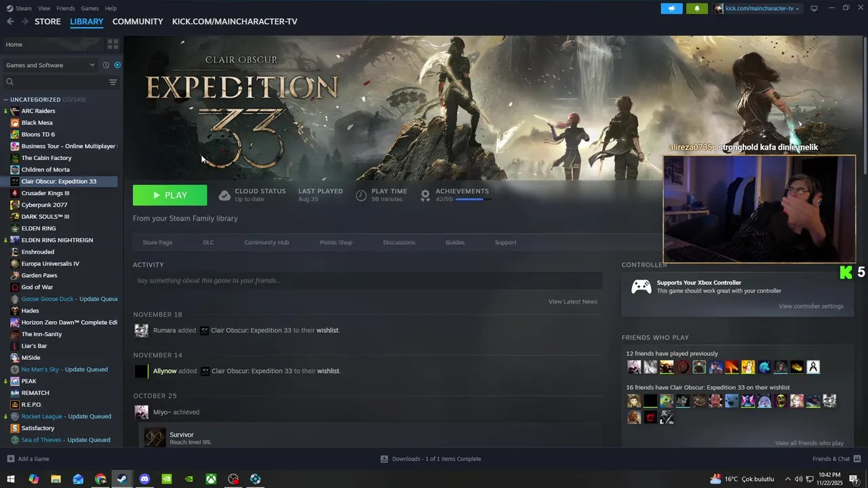Image resolution: width=868 pixels, height=488 pixels.
Task: Open achievements gear icon
Action: click(425, 195)
